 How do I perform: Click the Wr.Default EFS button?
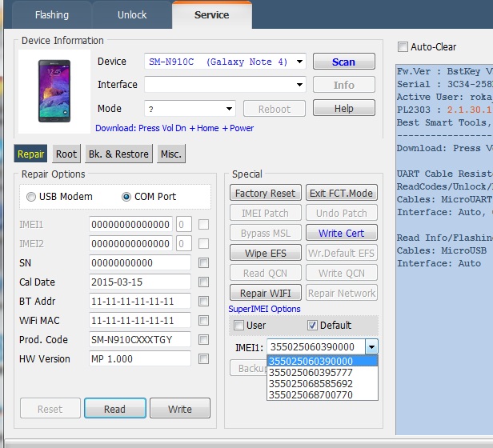click(x=342, y=253)
